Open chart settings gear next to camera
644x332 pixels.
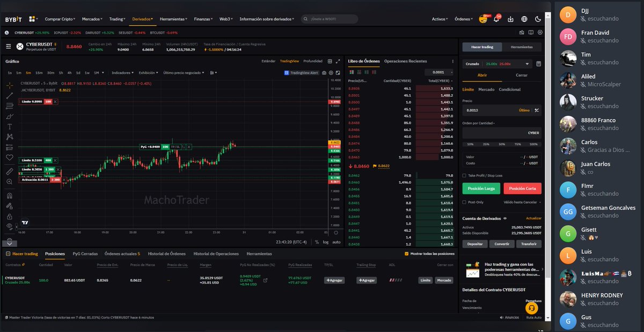click(331, 72)
